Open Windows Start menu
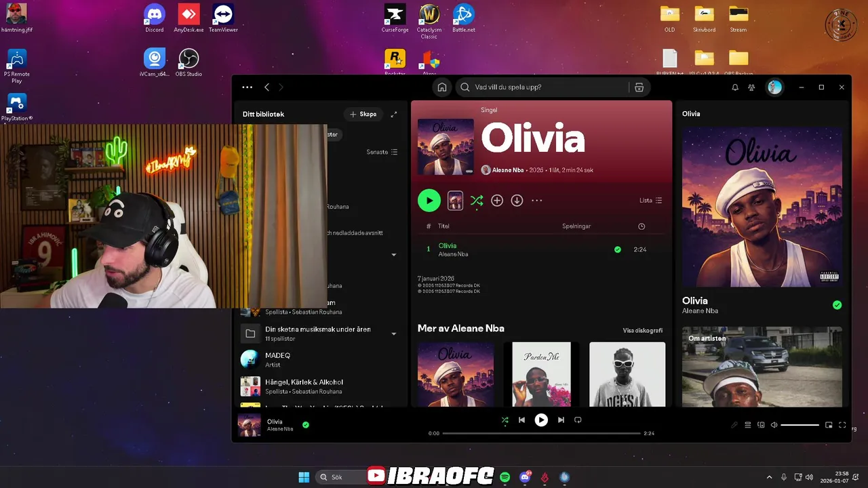 coord(304,477)
